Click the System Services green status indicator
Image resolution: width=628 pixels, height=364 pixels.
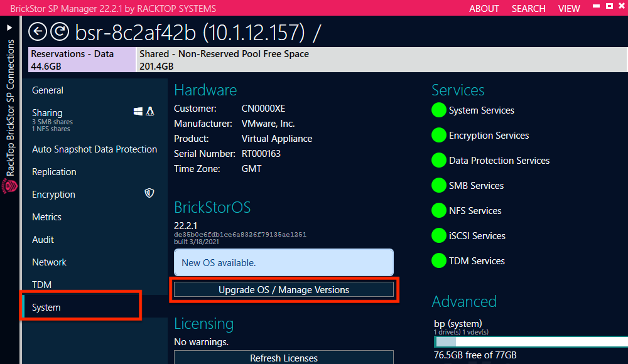pos(439,110)
